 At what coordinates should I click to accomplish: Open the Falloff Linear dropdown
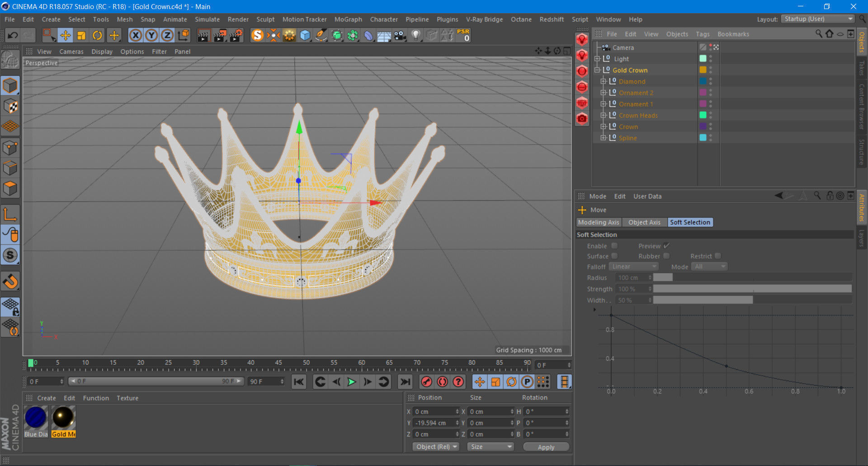coord(633,267)
